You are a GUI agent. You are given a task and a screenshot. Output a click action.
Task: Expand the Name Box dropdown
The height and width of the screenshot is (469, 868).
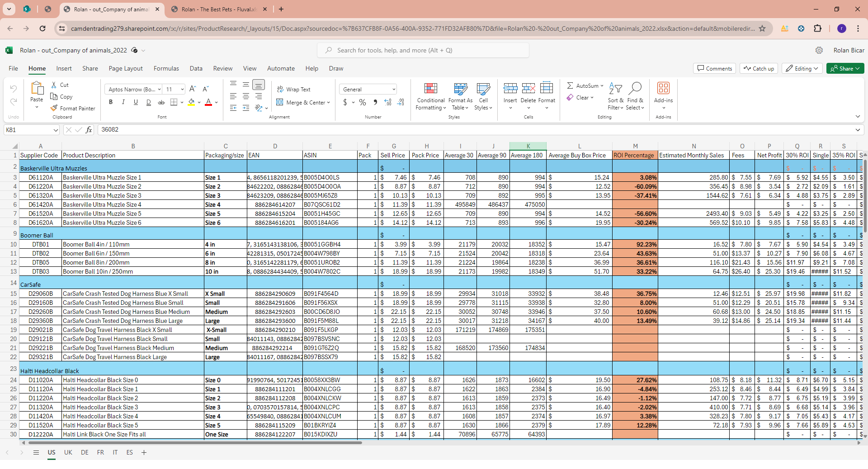point(56,130)
